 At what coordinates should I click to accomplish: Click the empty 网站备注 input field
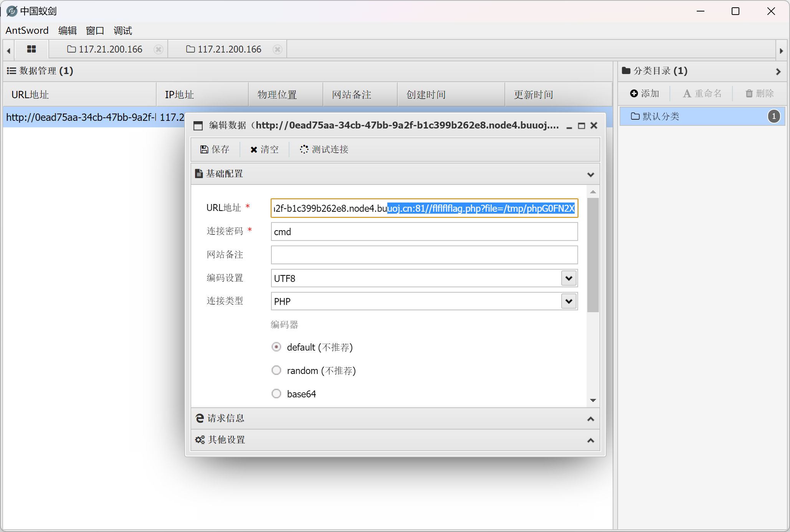pyautogui.click(x=424, y=255)
